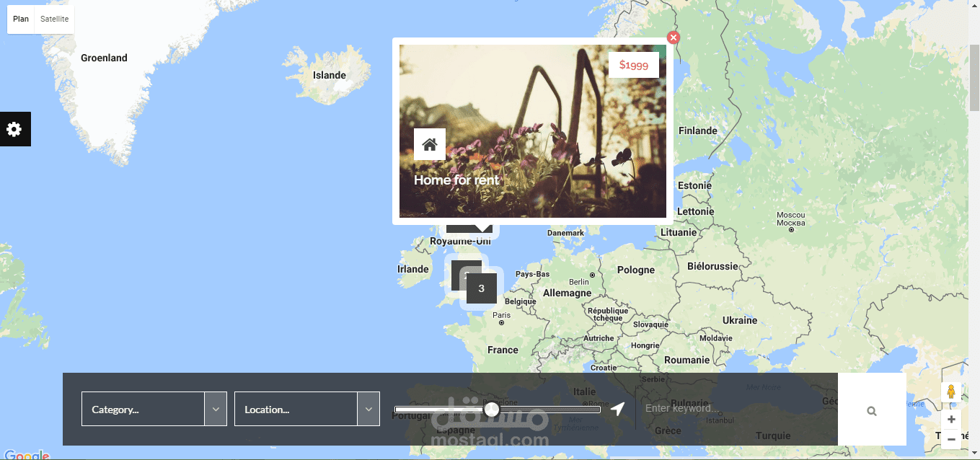Click the Paris city marker
The width and height of the screenshot is (980, 460).
click(x=501, y=322)
